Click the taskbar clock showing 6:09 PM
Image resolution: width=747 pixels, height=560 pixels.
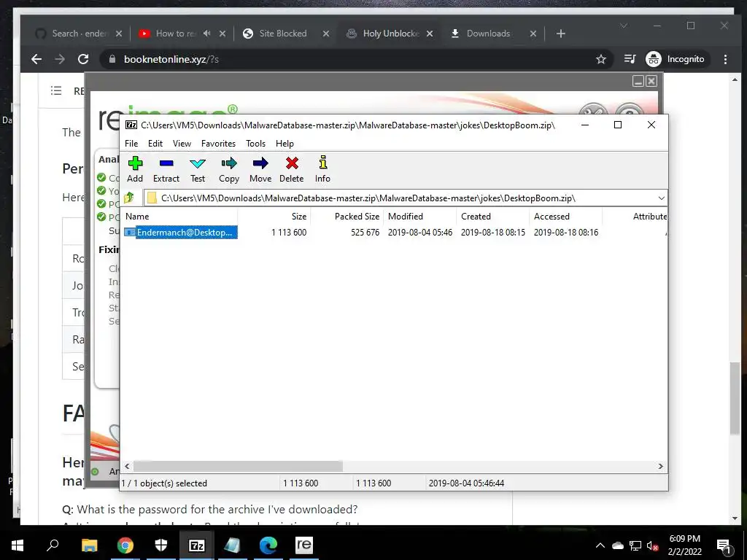684,545
